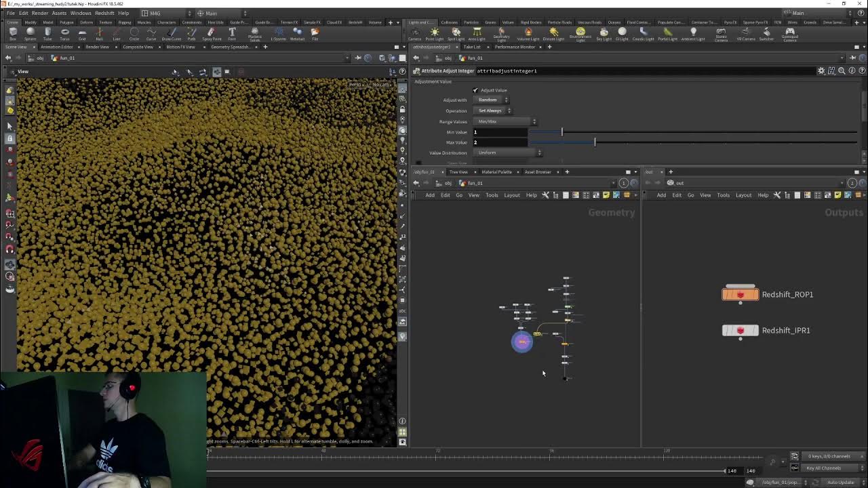The width and height of the screenshot is (868, 488).
Task: Create a Box from the shelf
Action: point(13,33)
